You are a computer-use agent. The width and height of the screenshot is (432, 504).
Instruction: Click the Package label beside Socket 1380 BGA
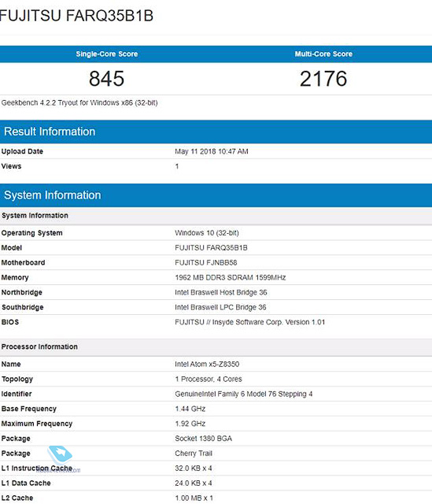(x=16, y=439)
